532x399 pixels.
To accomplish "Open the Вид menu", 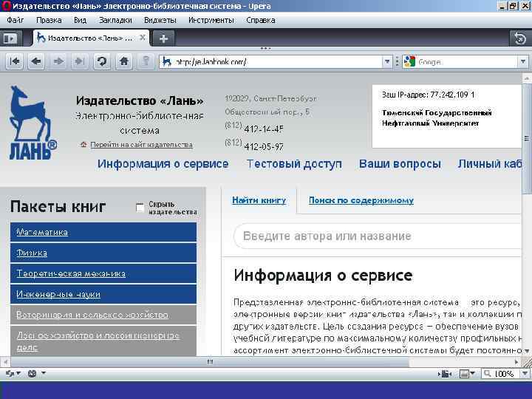I will [x=80, y=21].
